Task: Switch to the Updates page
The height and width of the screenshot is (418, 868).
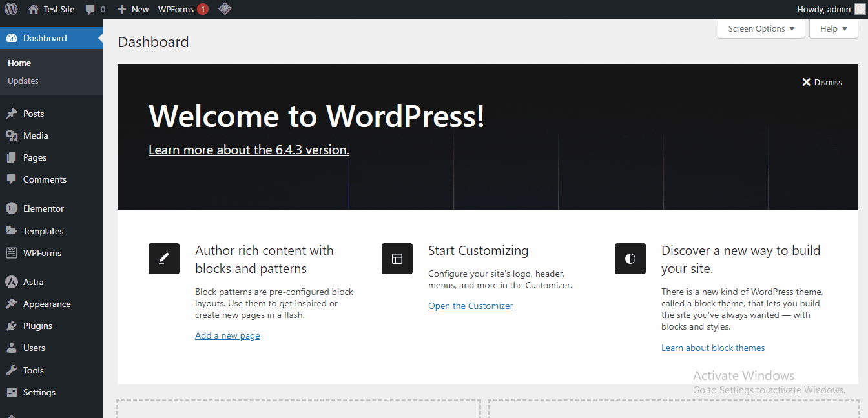Action: point(23,81)
